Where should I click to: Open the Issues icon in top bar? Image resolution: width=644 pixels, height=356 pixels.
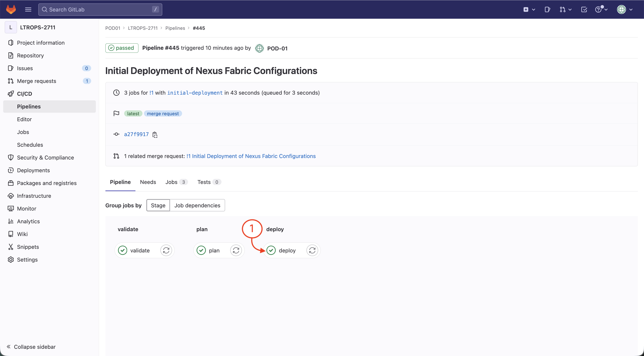pyautogui.click(x=547, y=9)
